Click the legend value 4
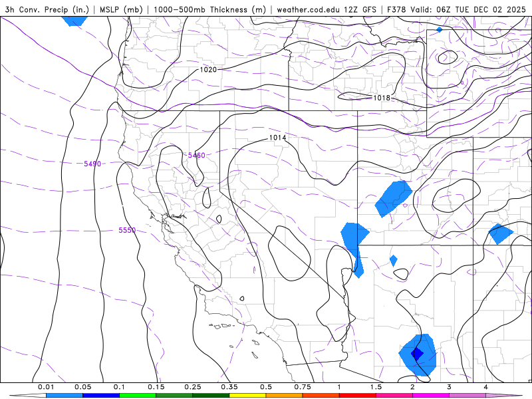The image size is (532, 399). coord(486,387)
